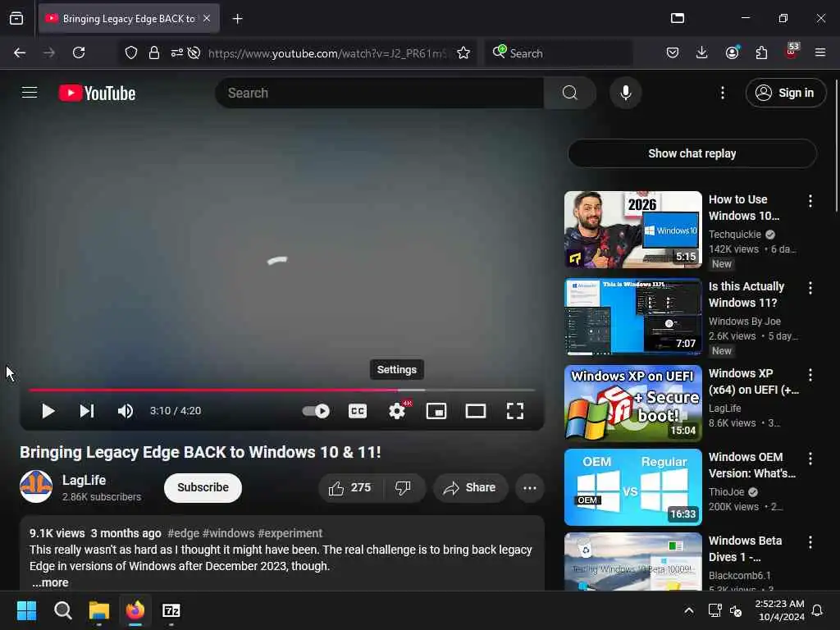The width and height of the screenshot is (840, 630).
Task: Open the LagLife channel name link
Action: click(84, 480)
